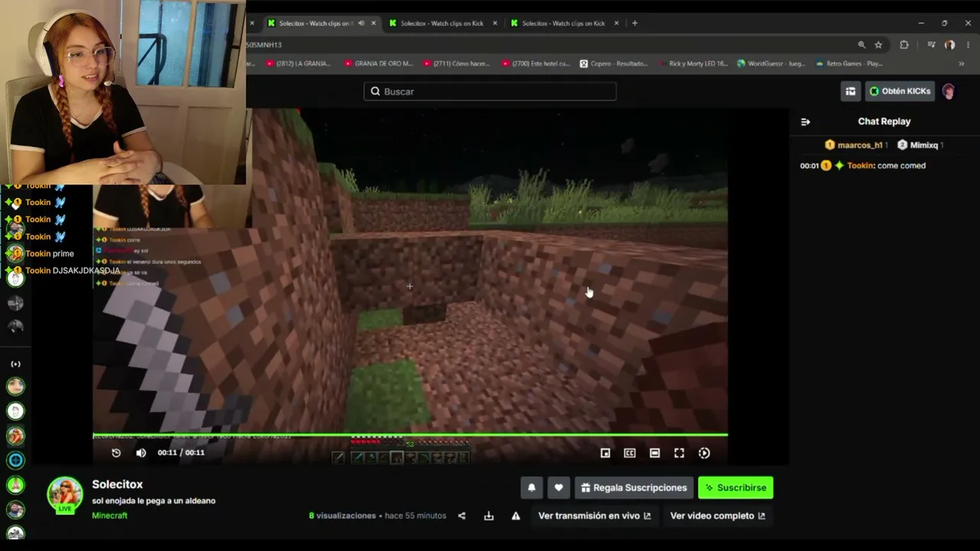The width and height of the screenshot is (980, 551).
Task: Switch to the second Solecitox Kick tab
Action: 441,23
